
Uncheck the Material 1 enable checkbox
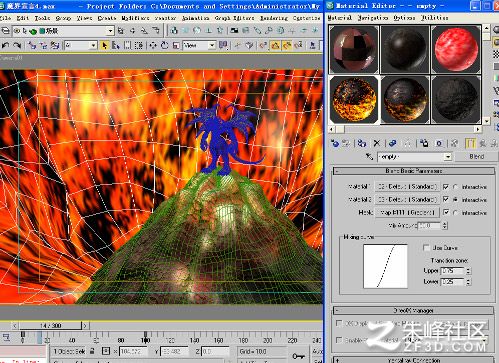tap(446, 187)
